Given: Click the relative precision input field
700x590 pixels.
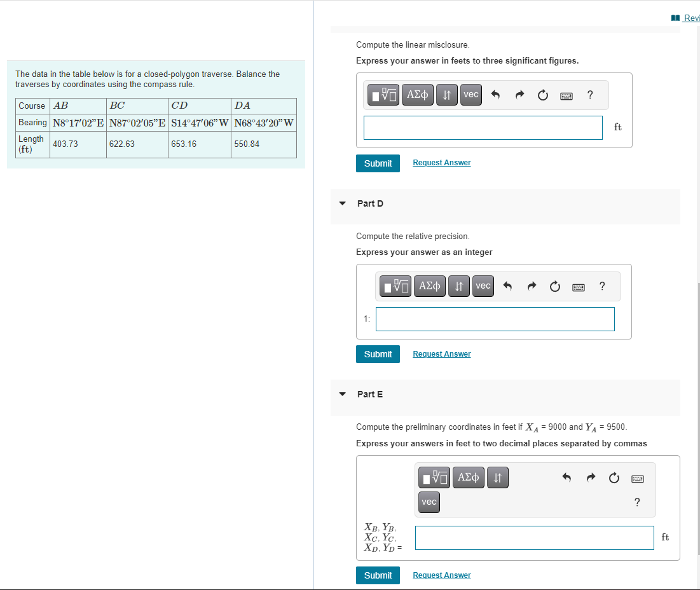Looking at the screenshot, I should [x=495, y=319].
